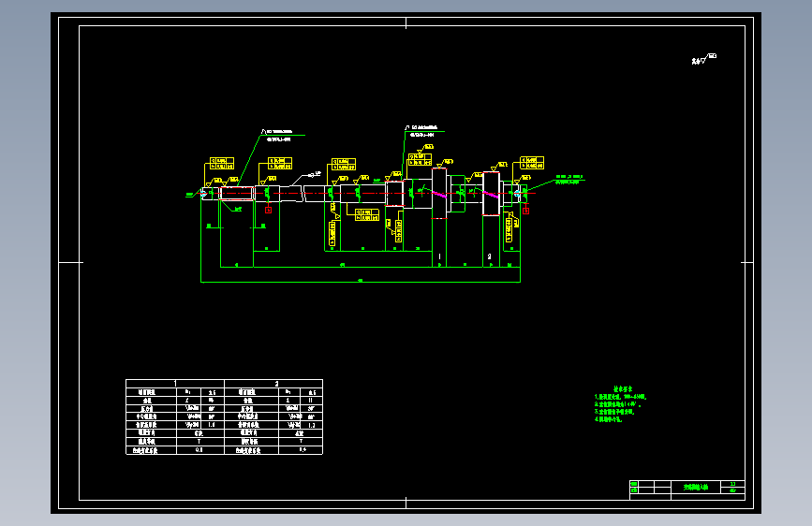This screenshot has height=526, width=812.
Task: Click the shaft break line symbol
Action: (x=303, y=194)
